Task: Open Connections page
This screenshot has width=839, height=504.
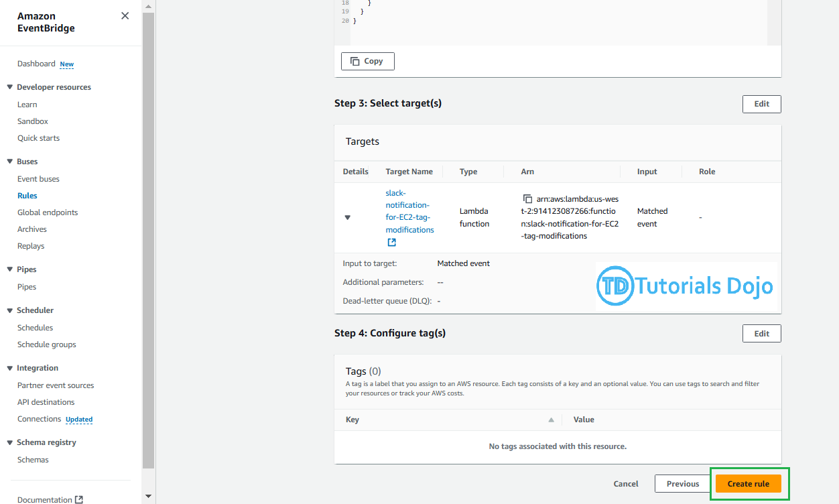Action: [39, 419]
